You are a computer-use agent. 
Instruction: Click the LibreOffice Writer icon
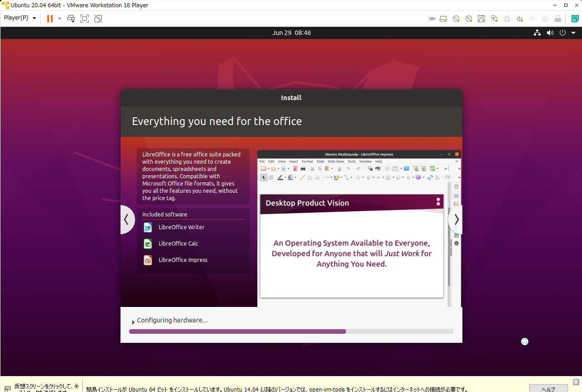(148, 227)
